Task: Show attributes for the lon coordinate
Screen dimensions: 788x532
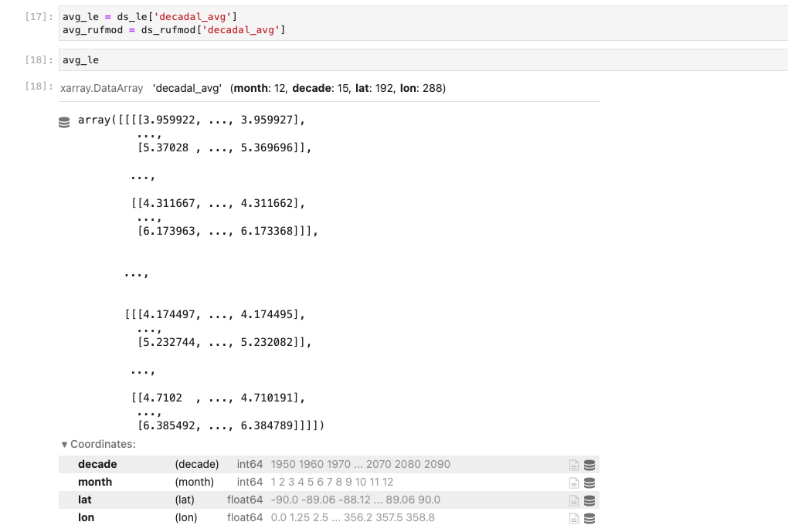Action: pyautogui.click(x=574, y=518)
